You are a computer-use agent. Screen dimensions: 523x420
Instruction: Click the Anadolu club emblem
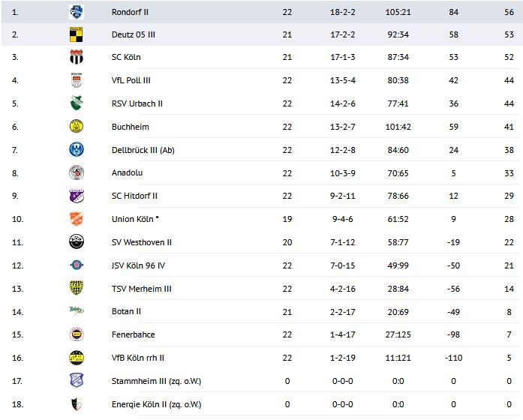point(77,172)
